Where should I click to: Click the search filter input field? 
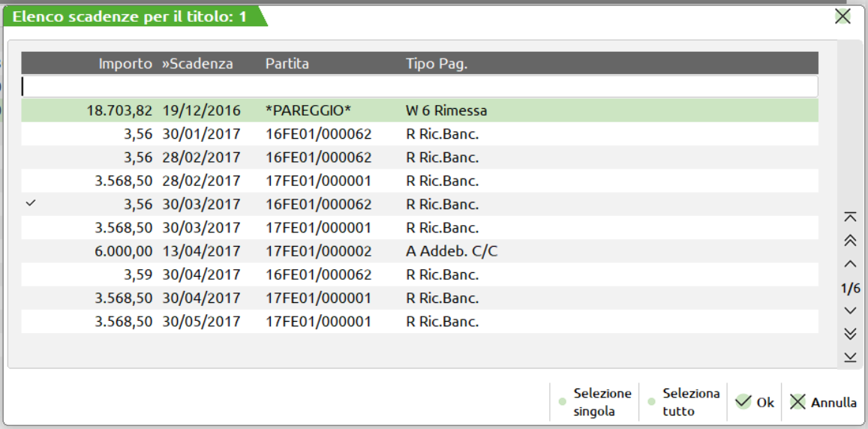(419, 87)
